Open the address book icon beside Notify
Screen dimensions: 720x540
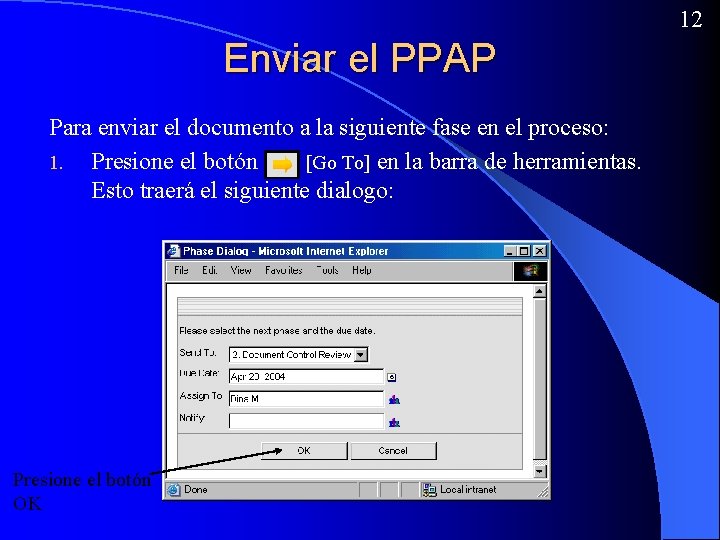394,422
